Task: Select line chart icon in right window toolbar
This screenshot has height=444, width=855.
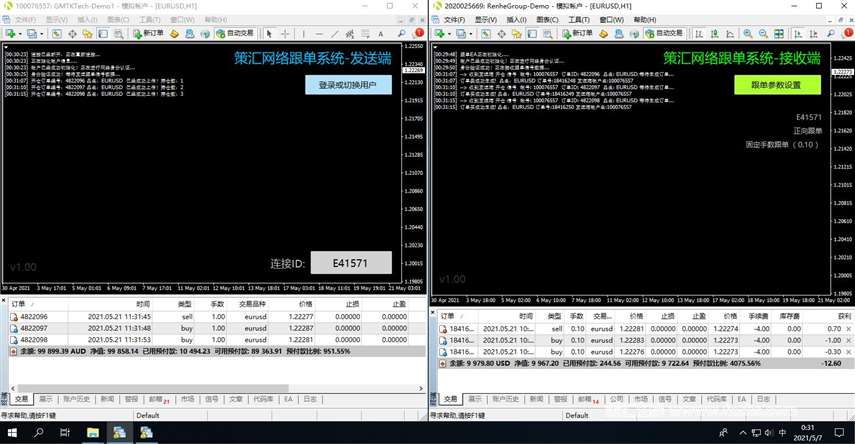Action: 730,34
